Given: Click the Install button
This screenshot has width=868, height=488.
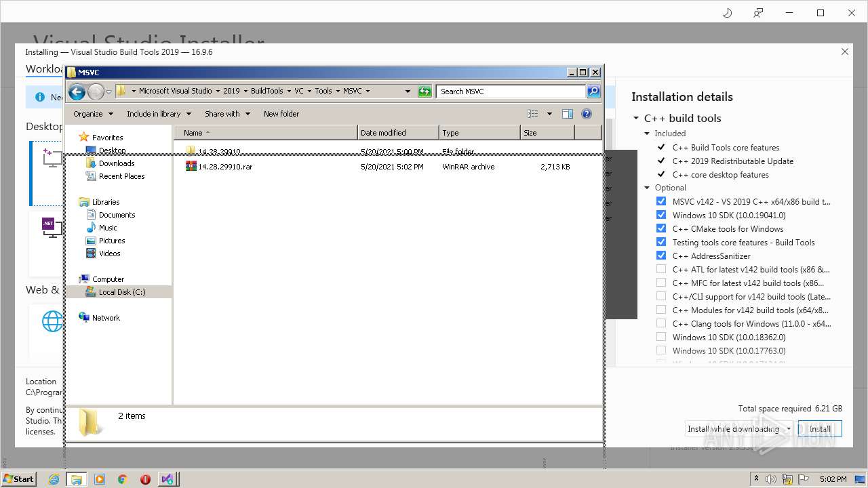Looking at the screenshot, I should (x=820, y=428).
